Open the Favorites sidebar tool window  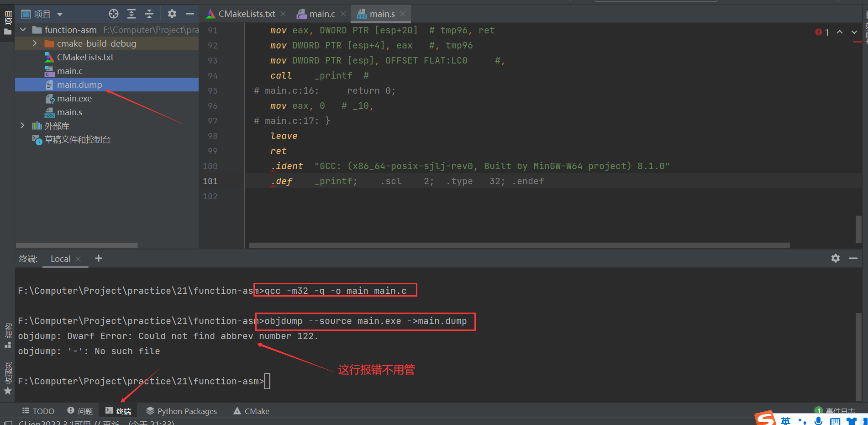[8, 378]
